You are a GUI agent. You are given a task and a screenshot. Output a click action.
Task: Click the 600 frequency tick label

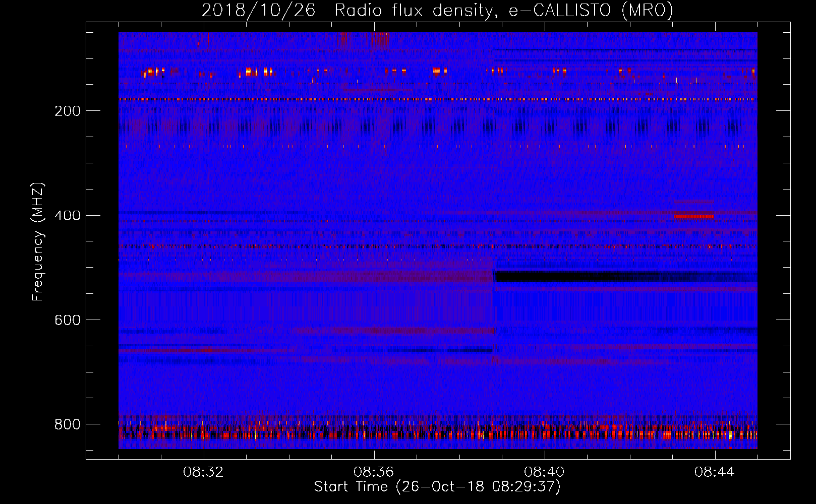tap(68, 321)
